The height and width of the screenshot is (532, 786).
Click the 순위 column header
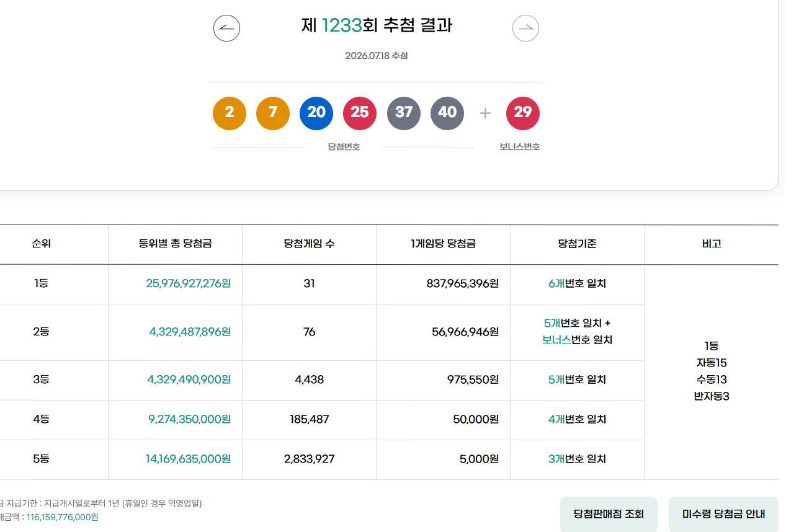click(x=41, y=244)
